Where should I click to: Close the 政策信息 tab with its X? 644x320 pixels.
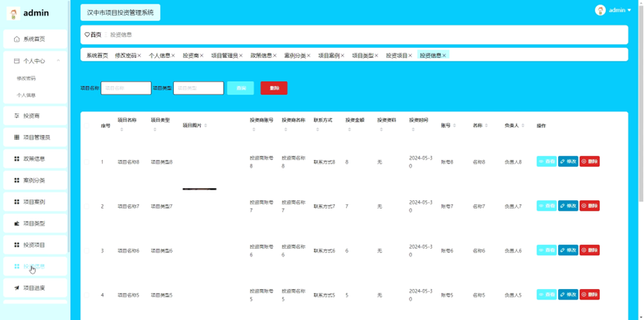[274, 56]
